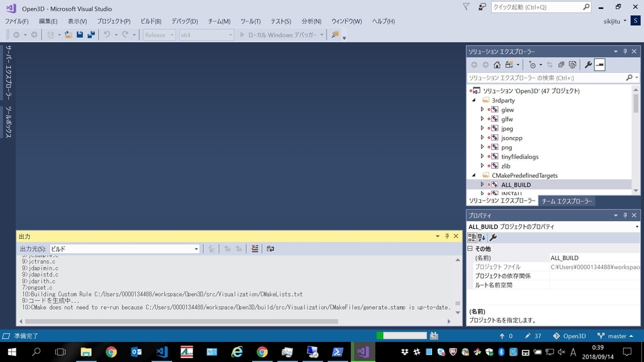Expand the ALL_BUILD project node
644x362 pixels.
[x=482, y=185]
